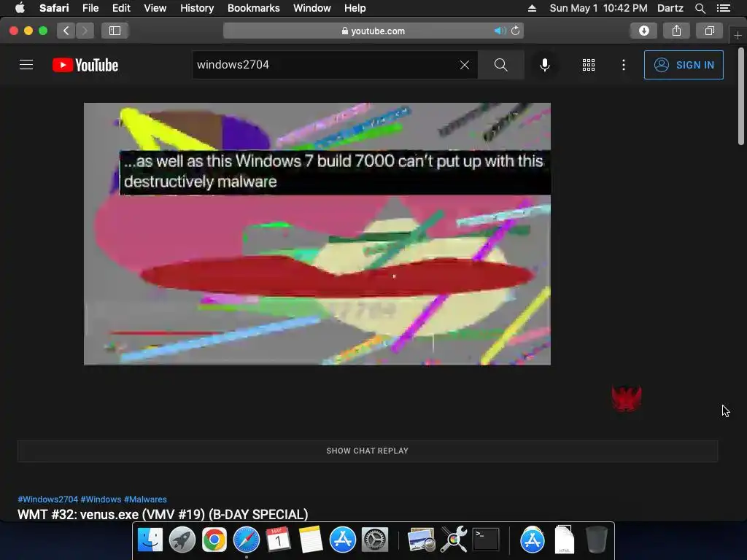747x560 pixels.
Task: Click the red channel watermark logo
Action: tap(627, 399)
